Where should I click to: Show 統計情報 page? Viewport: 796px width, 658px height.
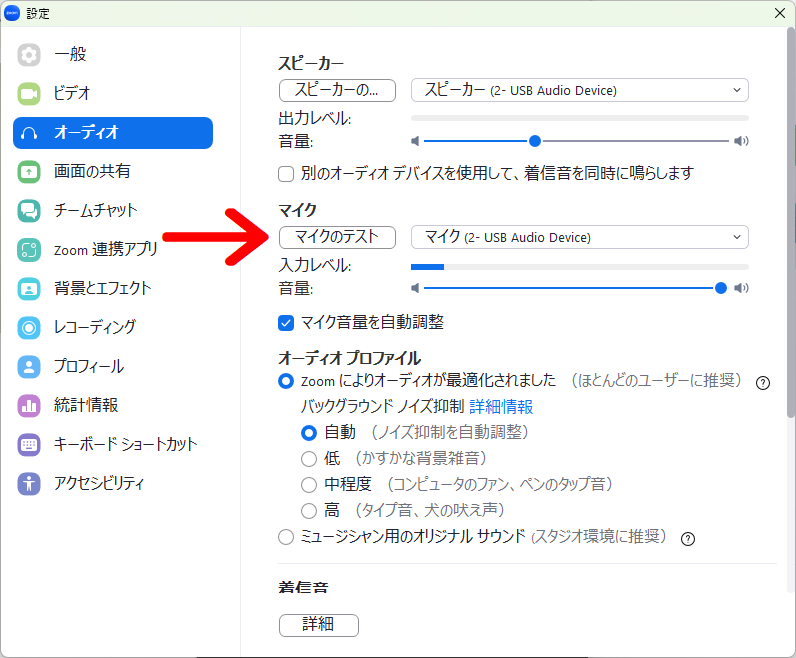tap(113, 406)
